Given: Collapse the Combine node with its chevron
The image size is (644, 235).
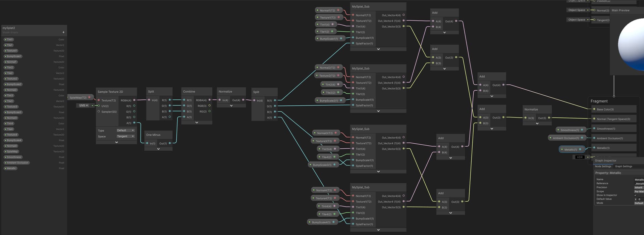Looking at the screenshot, I should [197, 123].
